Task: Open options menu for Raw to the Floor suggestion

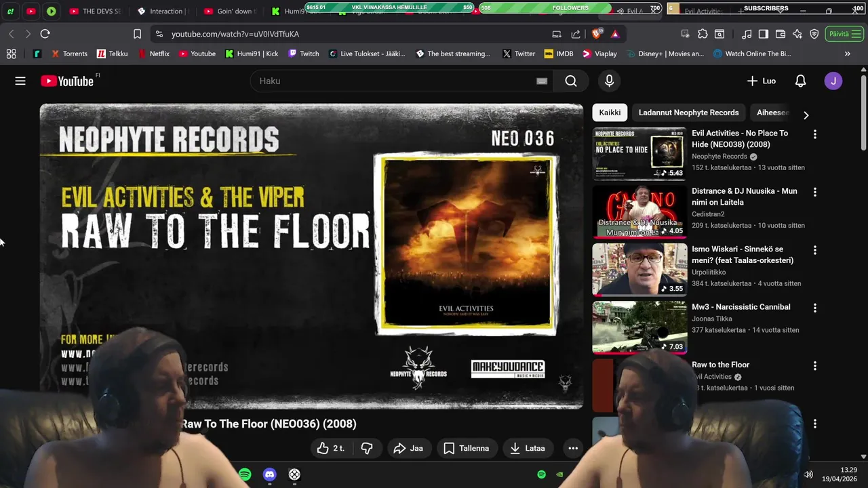Action: (x=814, y=365)
